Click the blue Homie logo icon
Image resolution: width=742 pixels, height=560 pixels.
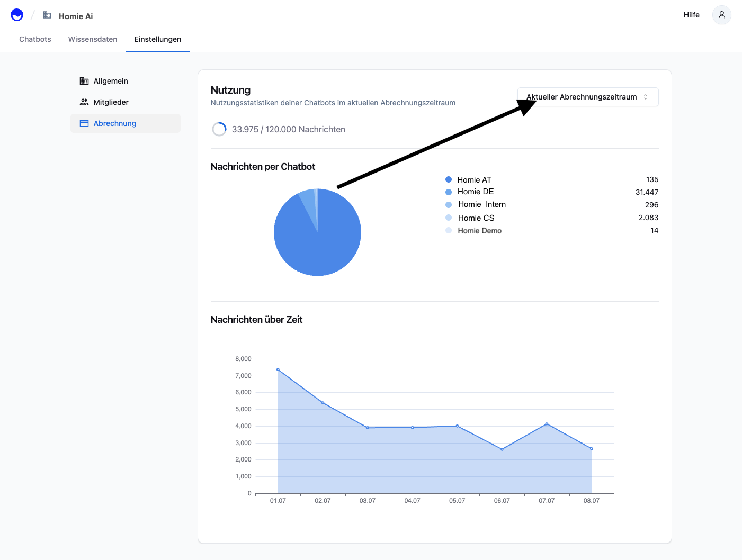[17, 15]
